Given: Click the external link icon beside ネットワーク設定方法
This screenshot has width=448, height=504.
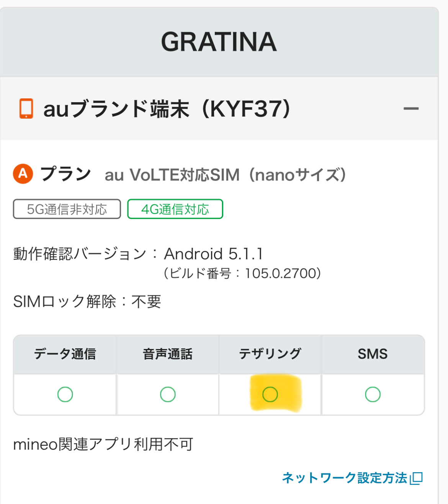Looking at the screenshot, I should (416, 478).
